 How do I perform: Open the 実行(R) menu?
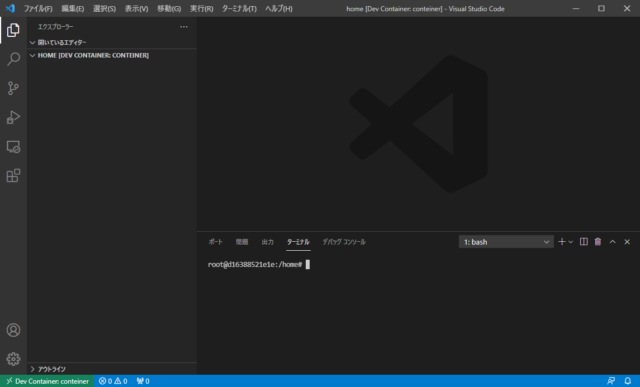(202, 9)
